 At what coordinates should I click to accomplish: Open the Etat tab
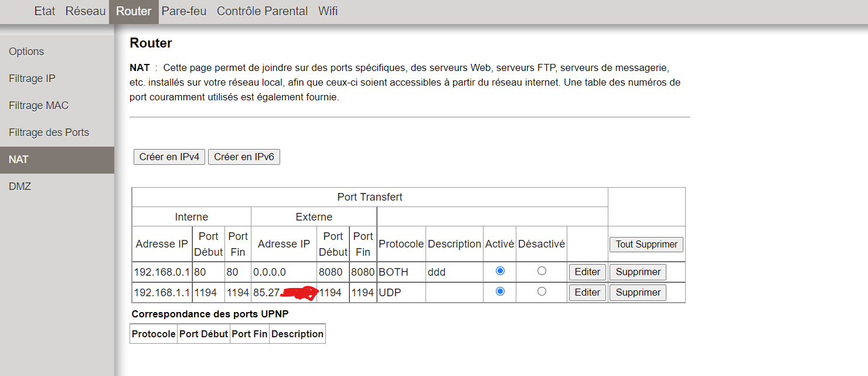coord(45,11)
